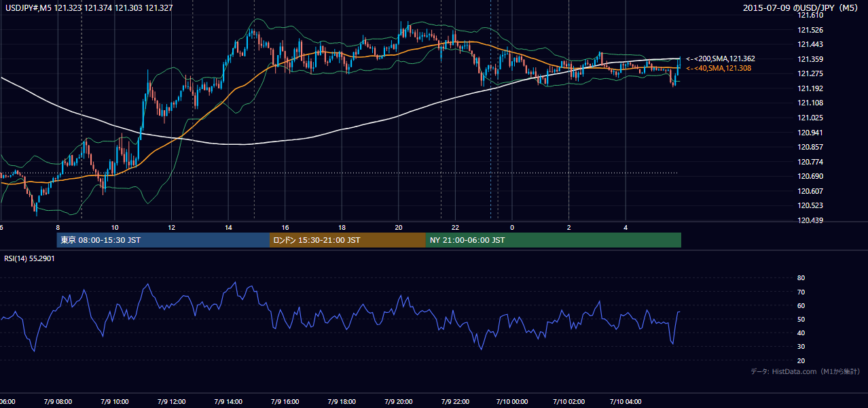Click hour label 12 below the price chart
This screenshot has width=868, height=408.
(171, 227)
